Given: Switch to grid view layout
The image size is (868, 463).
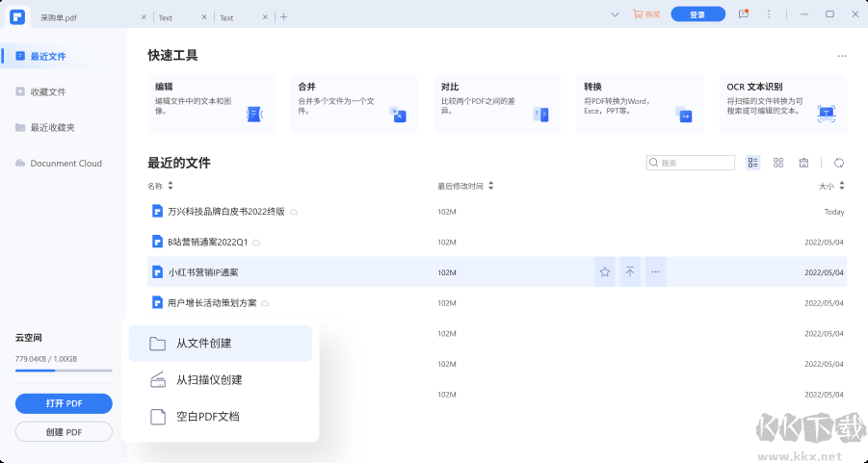Looking at the screenshot, I should (x=778, y=163).
